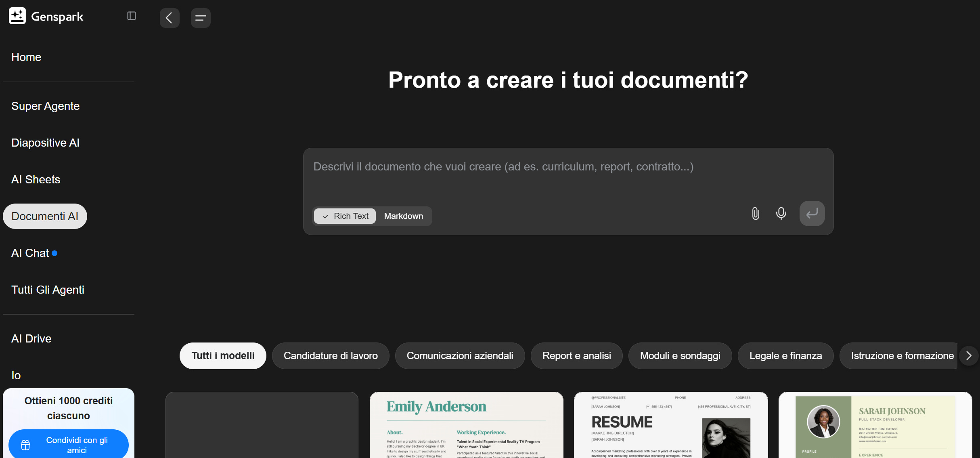Viewport: 980px width, 458px height.
Task: Click the Genspark logo icon
Action: 17,16
